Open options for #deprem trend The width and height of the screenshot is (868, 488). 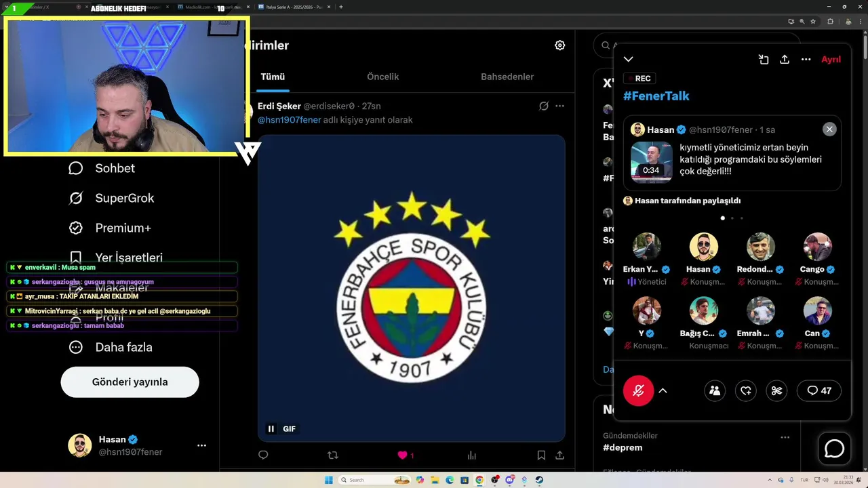tap(785, 438)
